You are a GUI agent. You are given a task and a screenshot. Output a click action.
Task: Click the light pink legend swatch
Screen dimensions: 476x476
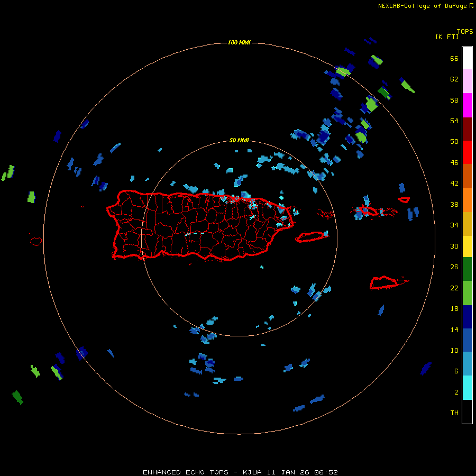coord(467,81)
